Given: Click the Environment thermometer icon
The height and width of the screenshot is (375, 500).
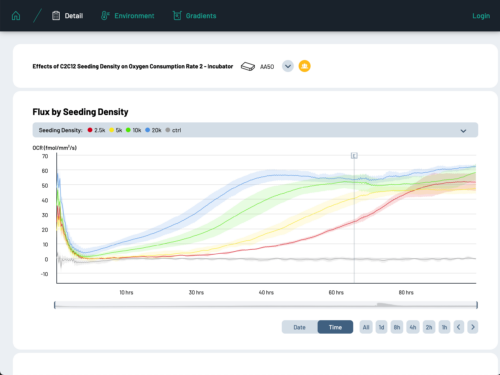Looking at the screenshot, I should [x=105, y=16].
